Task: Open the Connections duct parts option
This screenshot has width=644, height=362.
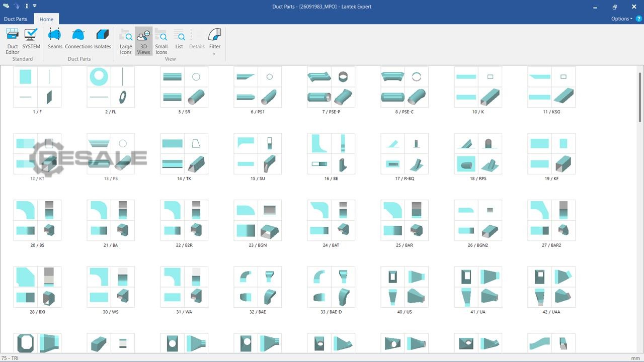Action: [x=78, y=39]
